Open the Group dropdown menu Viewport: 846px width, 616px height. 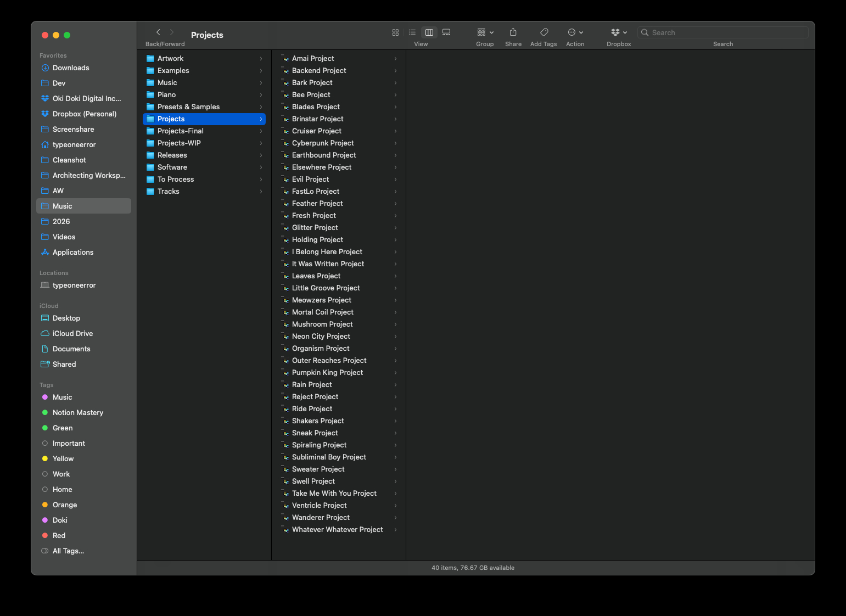tap(485, 32)
